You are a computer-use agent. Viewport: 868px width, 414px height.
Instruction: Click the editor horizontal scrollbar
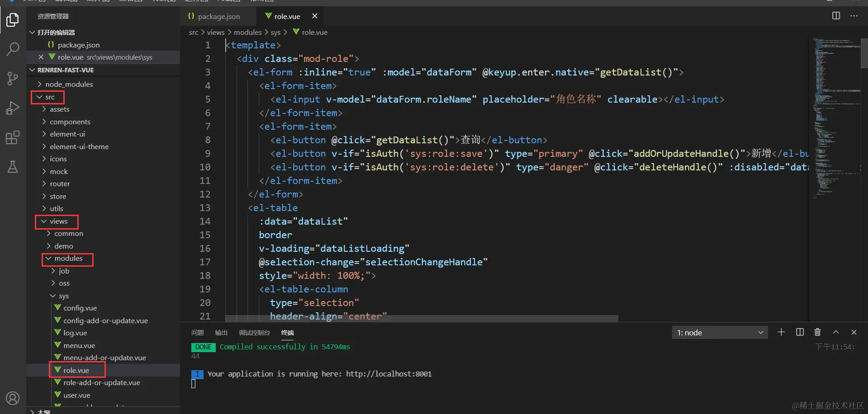tap(422, 319)
